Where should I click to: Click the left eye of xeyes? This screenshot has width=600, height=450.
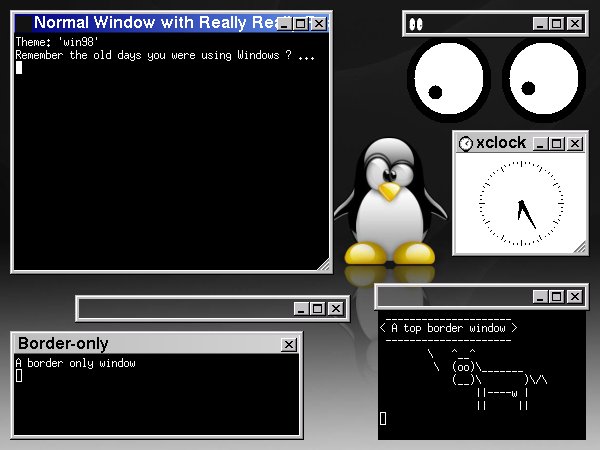(x=448, y=79)
